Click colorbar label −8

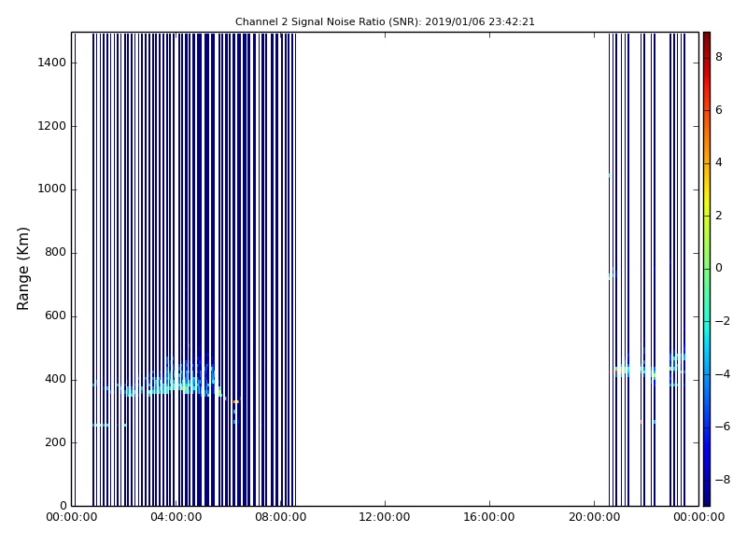(723, 480)
